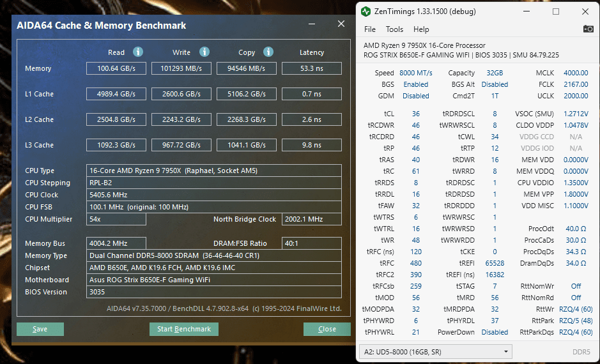Close the AIDA64 benchmark window with X
Image resolution: width=600 pixels, height=364 pixels.
341,24
